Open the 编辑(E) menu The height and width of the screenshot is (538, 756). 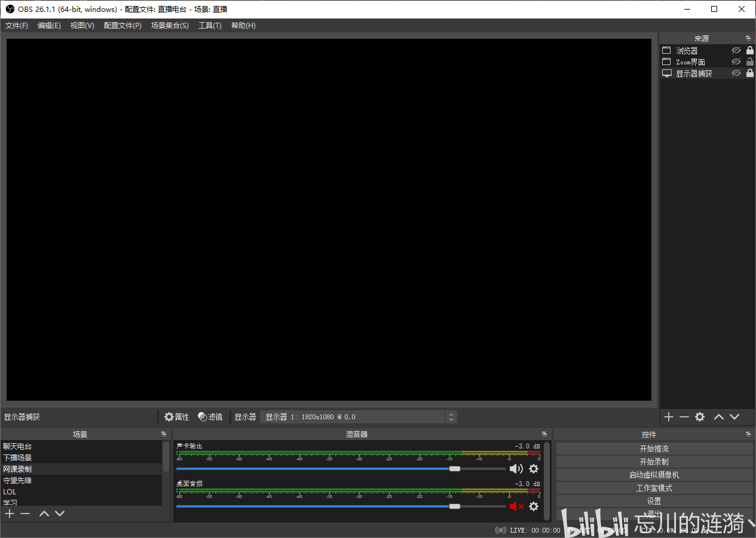pyautogui.click(x=49, y=26)
